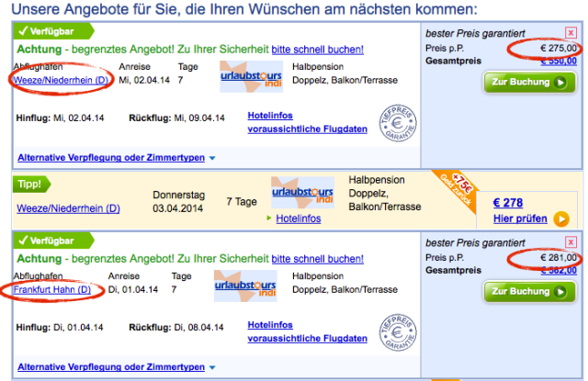Open Hotelinfos in the 02.04.14 offer
Viewport: 588px width, 381px height.
270,116
